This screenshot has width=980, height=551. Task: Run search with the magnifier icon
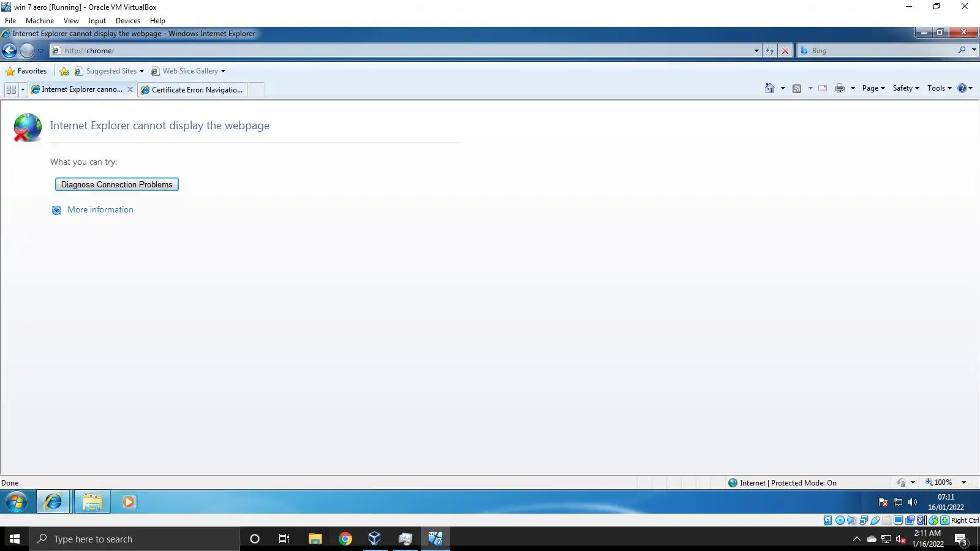(962, 50)
